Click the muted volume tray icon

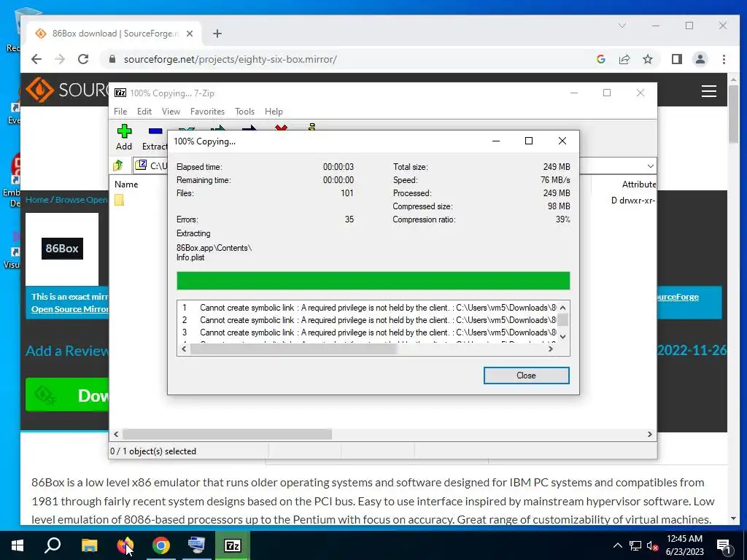point(652,545)
